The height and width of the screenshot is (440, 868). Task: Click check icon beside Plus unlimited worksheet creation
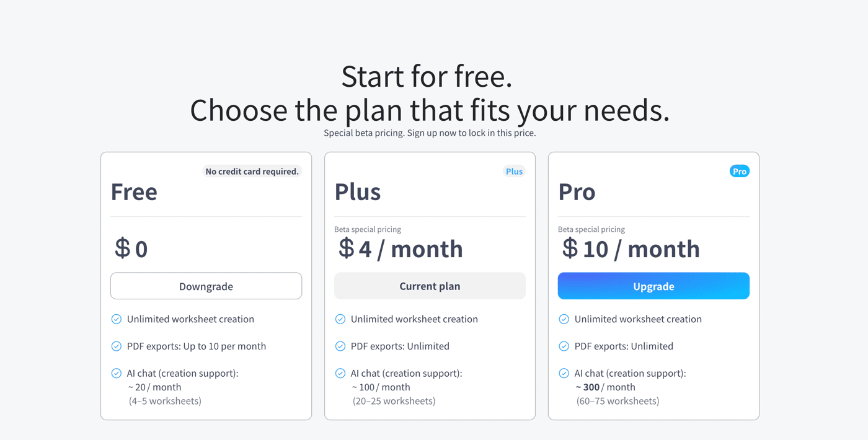click(x=340, y=319)
